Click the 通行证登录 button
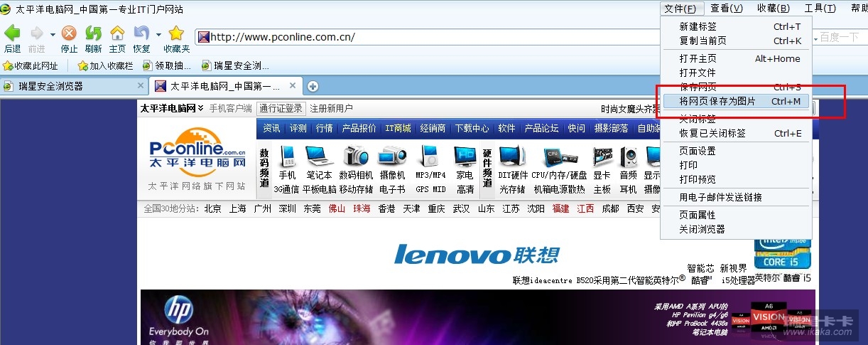Viewport: 868px width, 345px height. coord(281,109)
